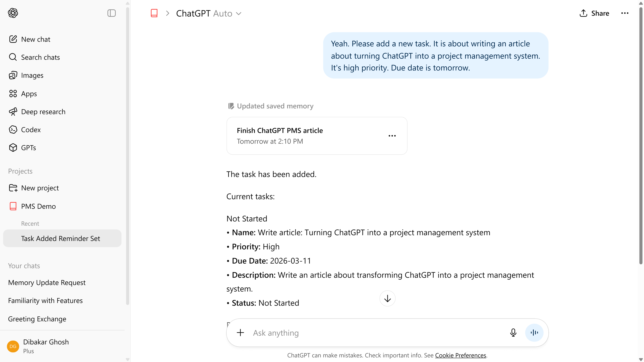
Task: Create a New project
Action: (62, 188)
